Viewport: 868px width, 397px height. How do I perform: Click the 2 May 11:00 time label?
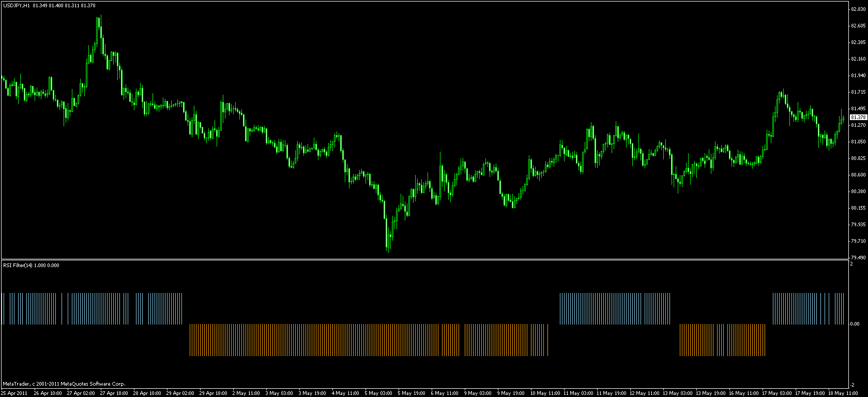[246, 393]
